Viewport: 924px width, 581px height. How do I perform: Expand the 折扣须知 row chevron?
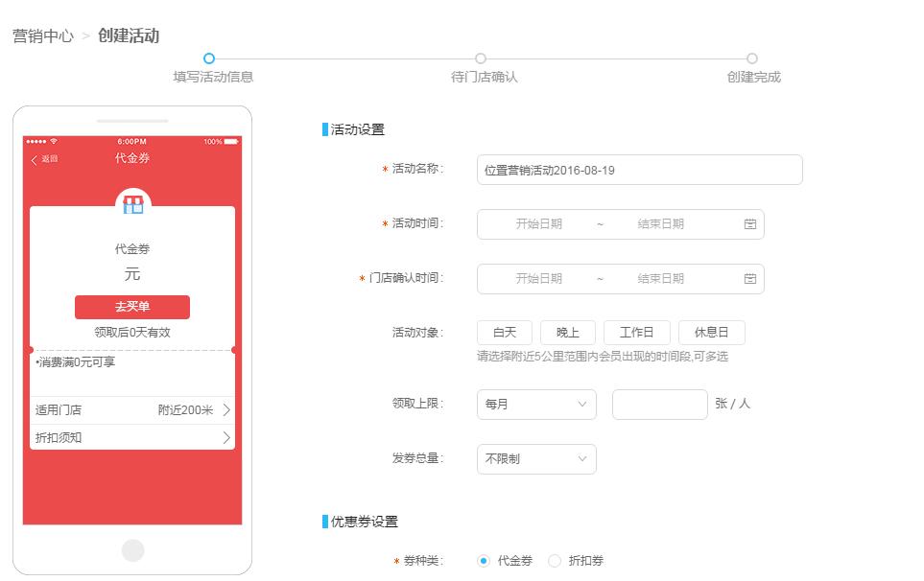(x=226, y=437)
